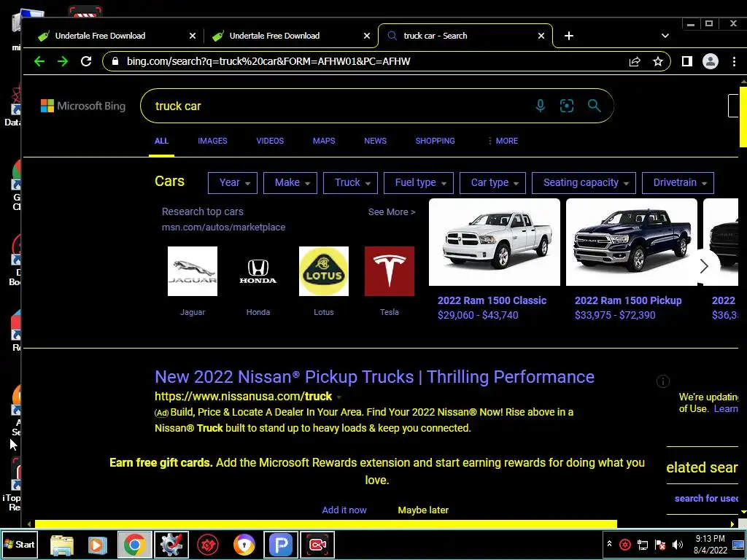Close the truck car - Search tab
Viewport: 747px width, 560px height.
click(541, 36)
